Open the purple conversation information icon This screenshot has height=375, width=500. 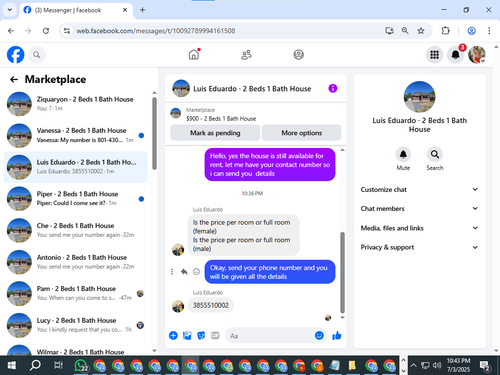tap(333, 88)
